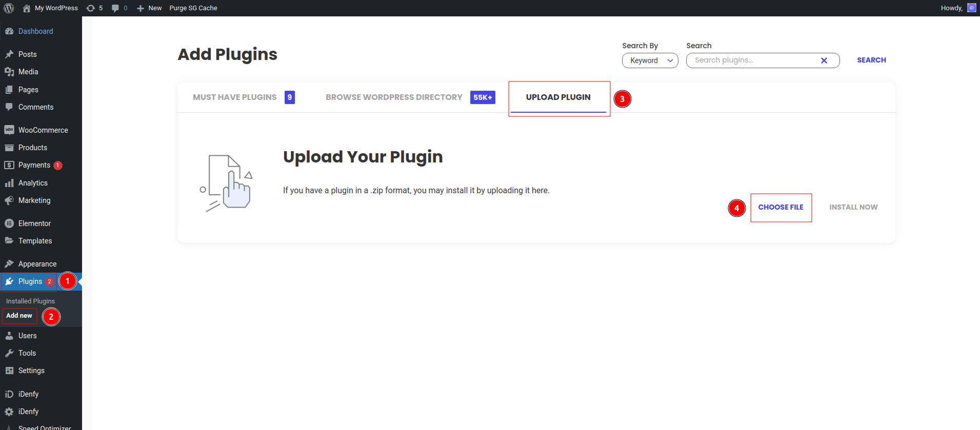Click the Dashboard gauge icon
The width and height of the screenshot is (980, 430).
pos(9,31)
